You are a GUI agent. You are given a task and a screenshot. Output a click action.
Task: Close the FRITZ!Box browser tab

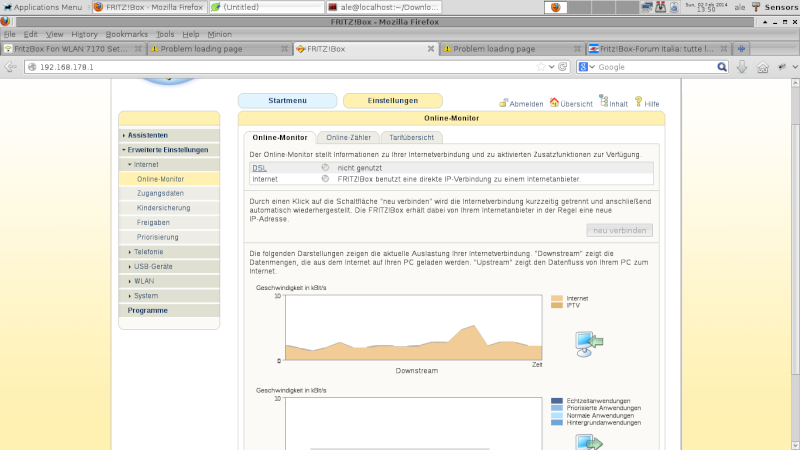431,48
